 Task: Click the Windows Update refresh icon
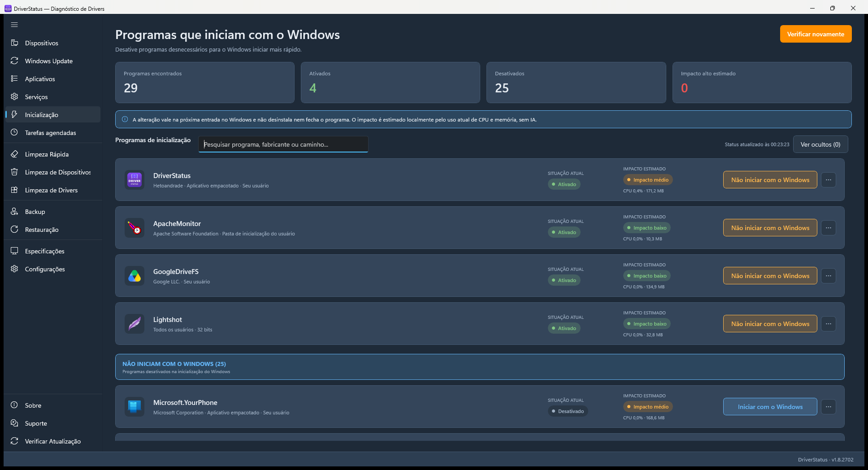click(x=14, y=61)
